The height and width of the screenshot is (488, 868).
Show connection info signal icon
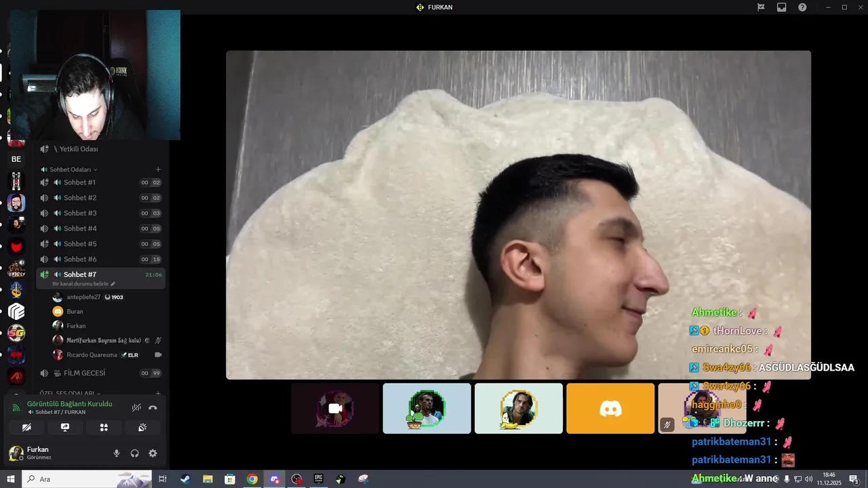(x=16, y=407)
